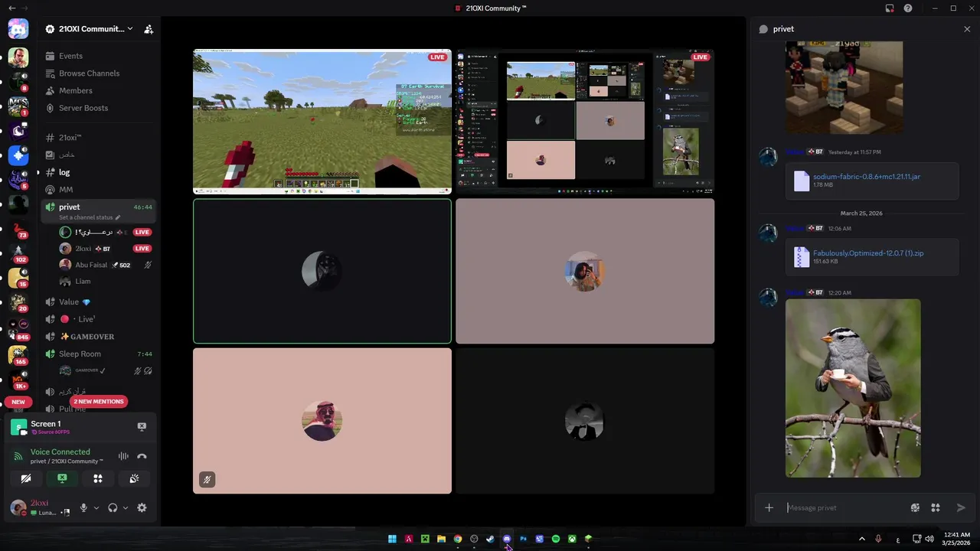Click invite people icon beside server name
This screenshot has width=980, height=551.
pos(149,29)
